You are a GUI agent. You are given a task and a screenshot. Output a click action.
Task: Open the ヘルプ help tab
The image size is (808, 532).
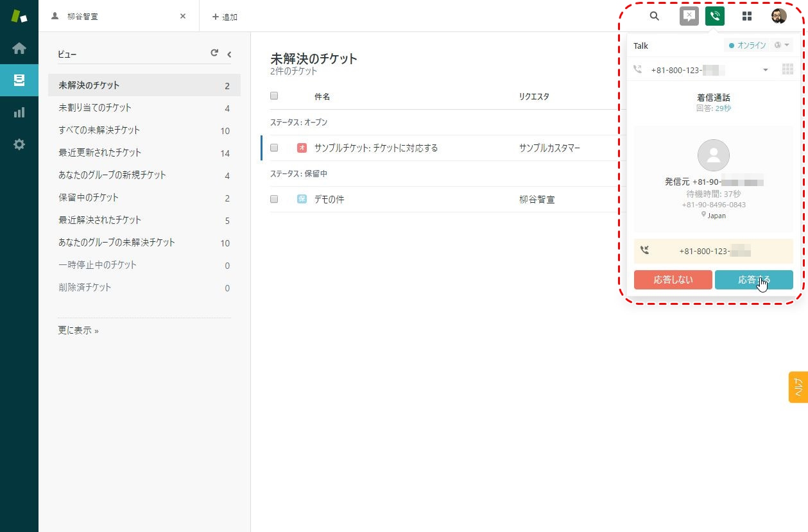(x=798, y=387)
